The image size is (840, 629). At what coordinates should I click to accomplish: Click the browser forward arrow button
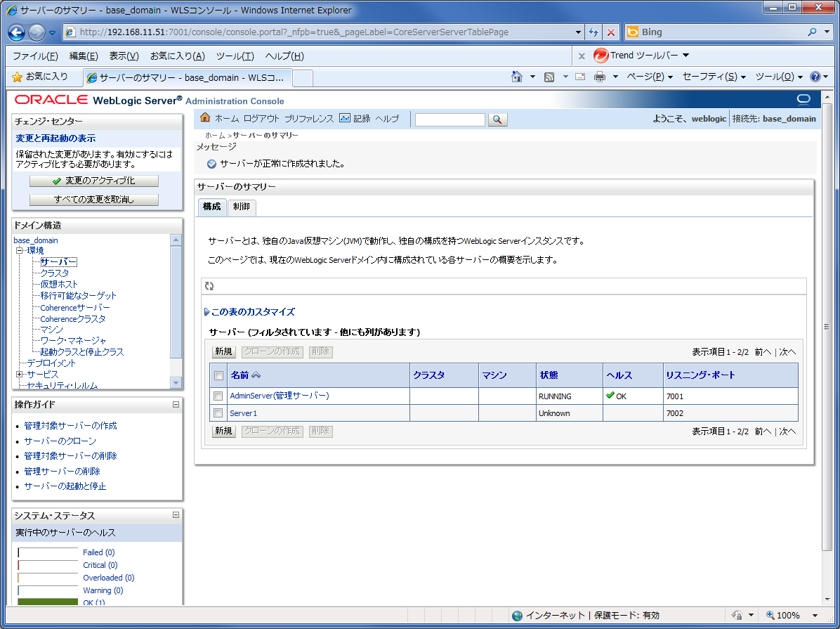(37, 33)
